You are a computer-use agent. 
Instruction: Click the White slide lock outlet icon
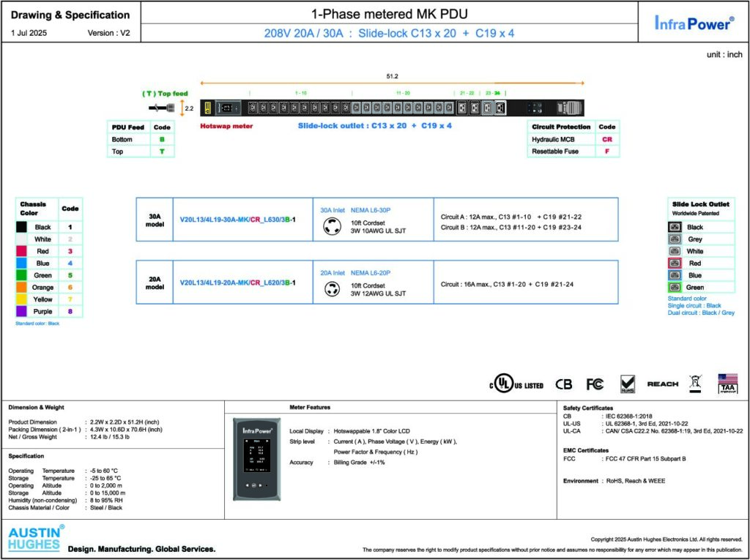675,251
